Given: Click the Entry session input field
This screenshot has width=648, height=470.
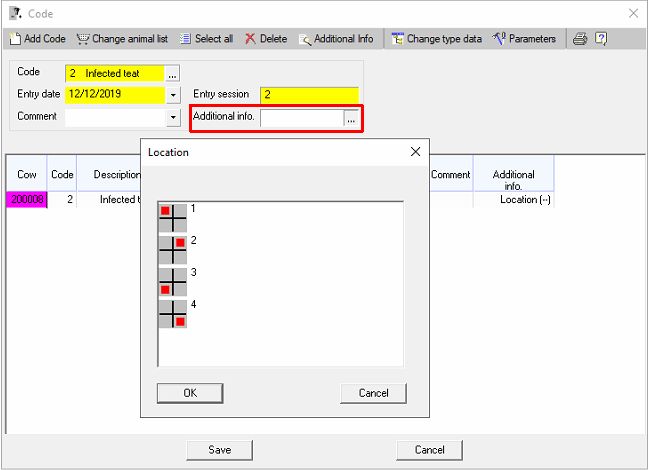Looking at the screenshot, I should 309,95.
